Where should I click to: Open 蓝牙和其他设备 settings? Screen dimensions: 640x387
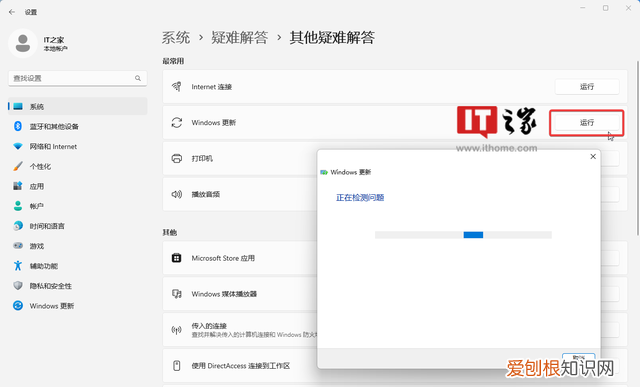78,126
